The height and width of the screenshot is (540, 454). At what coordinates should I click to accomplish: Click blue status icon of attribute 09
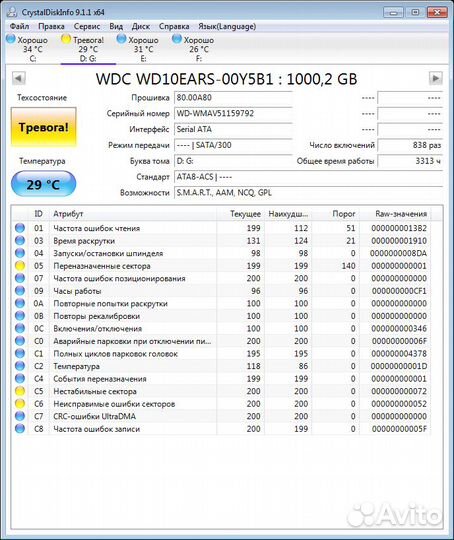[x=20, y=291]
